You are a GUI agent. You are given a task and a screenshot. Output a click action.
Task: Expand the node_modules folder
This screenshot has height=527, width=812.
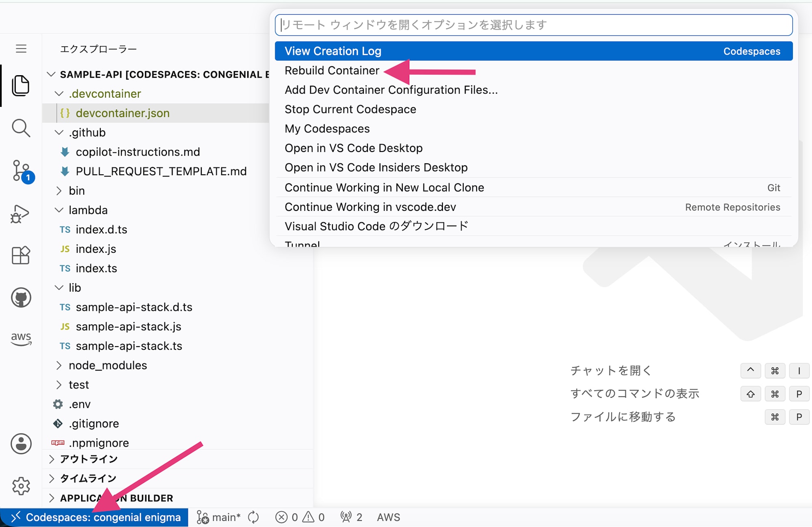[59, 365]
